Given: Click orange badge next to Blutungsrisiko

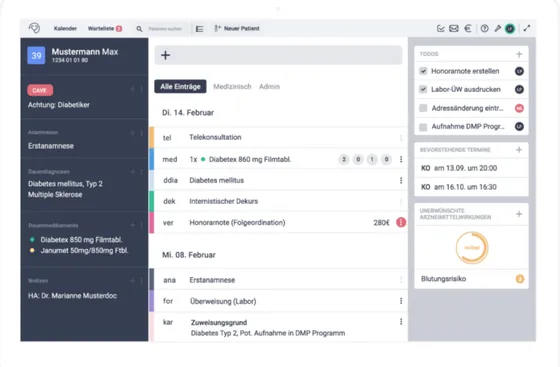Looking at the screenshot, I should 520,279.
